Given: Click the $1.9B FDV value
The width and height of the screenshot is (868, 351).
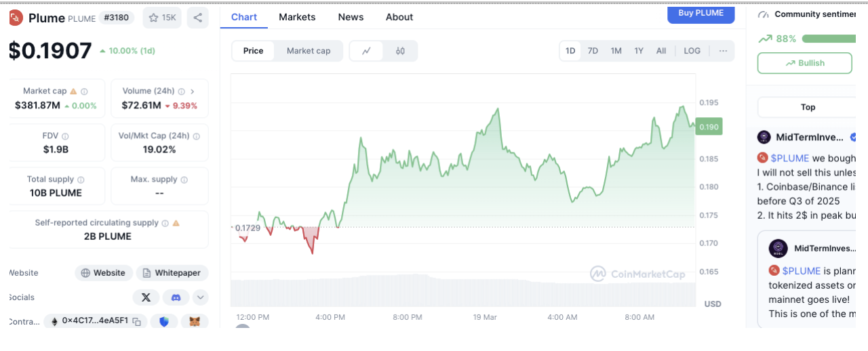Looking at the screenshot, I should [x=56, y=149].
